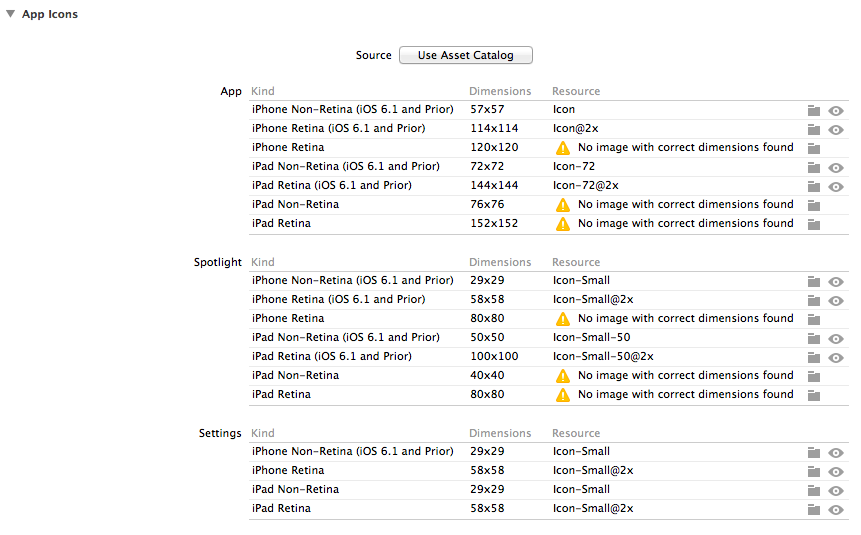Click Dimensions column header in Spotlight table
The height and width of the screenshot is (535, 861).
coord(500,262)
